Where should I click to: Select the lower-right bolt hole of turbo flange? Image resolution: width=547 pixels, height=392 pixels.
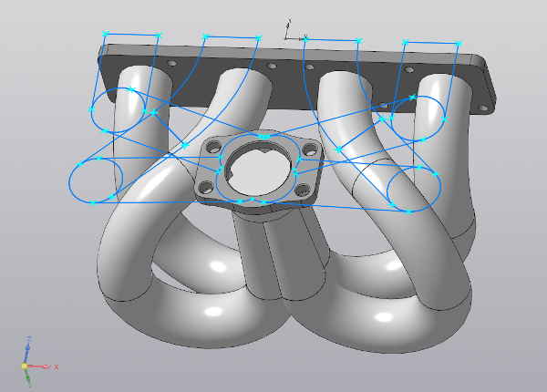303,191
